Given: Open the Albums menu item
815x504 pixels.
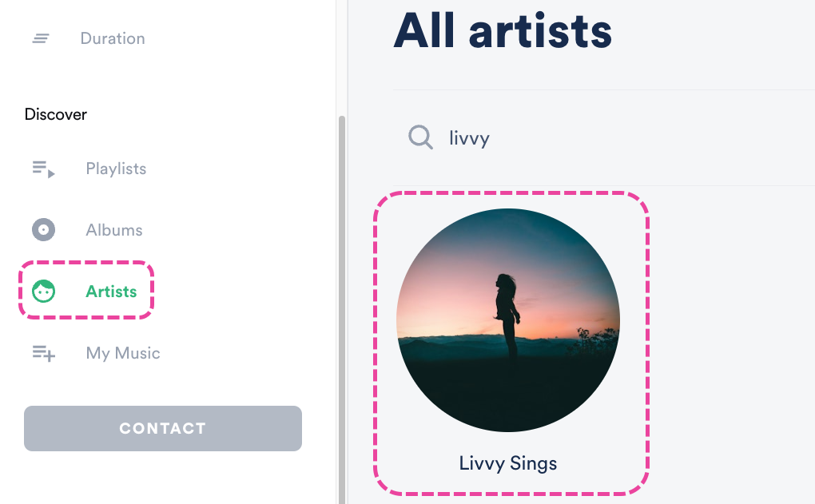Looking at the screenshot, I should (114, 230).
